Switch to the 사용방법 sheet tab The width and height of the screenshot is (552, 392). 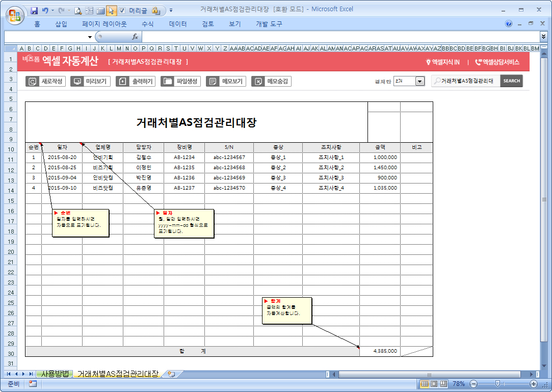(x=55, y=374)
